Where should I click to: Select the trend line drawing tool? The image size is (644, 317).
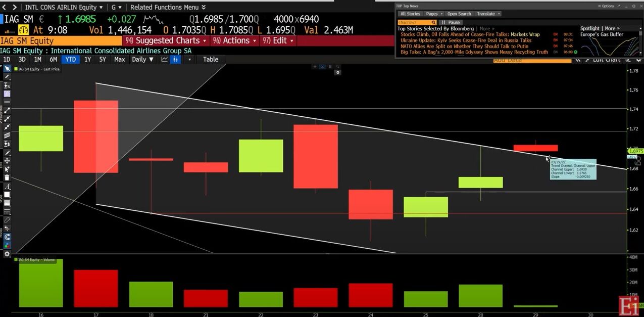(x=7, y=110)
